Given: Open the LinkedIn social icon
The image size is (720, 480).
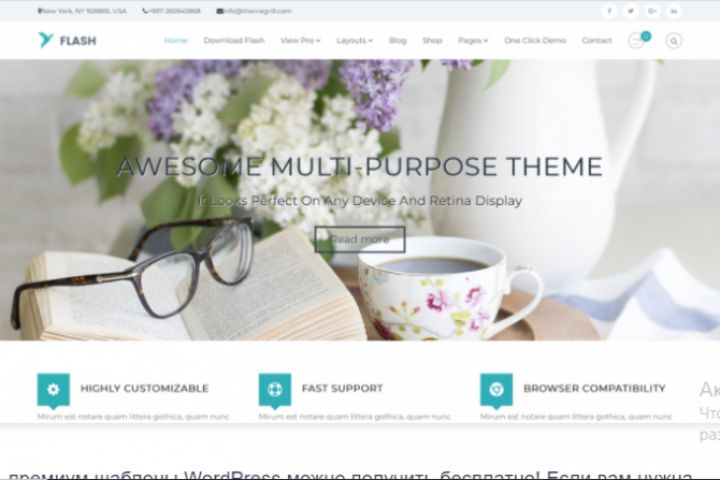Looking at the screenshot, I should tap(674, 11).
